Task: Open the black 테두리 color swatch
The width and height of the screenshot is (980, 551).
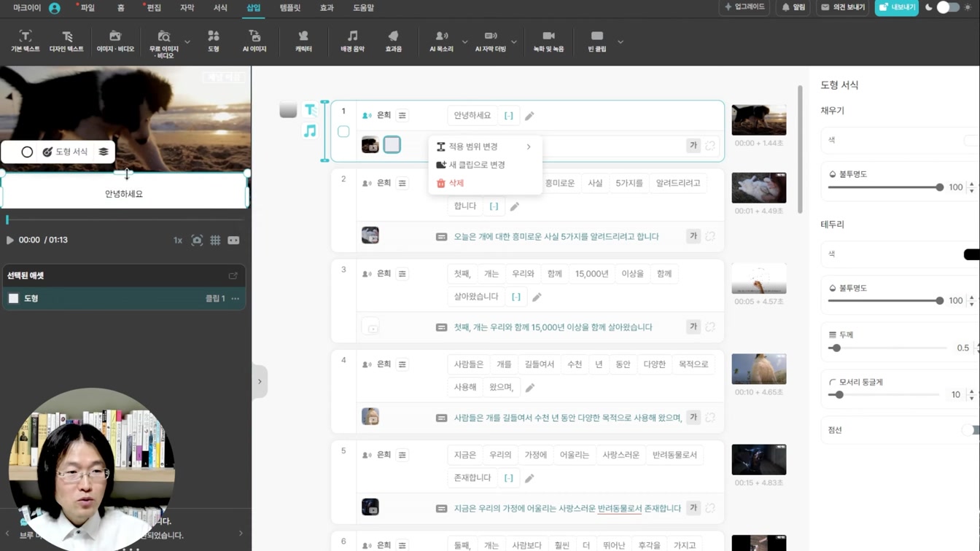Action: click(971, 254)
